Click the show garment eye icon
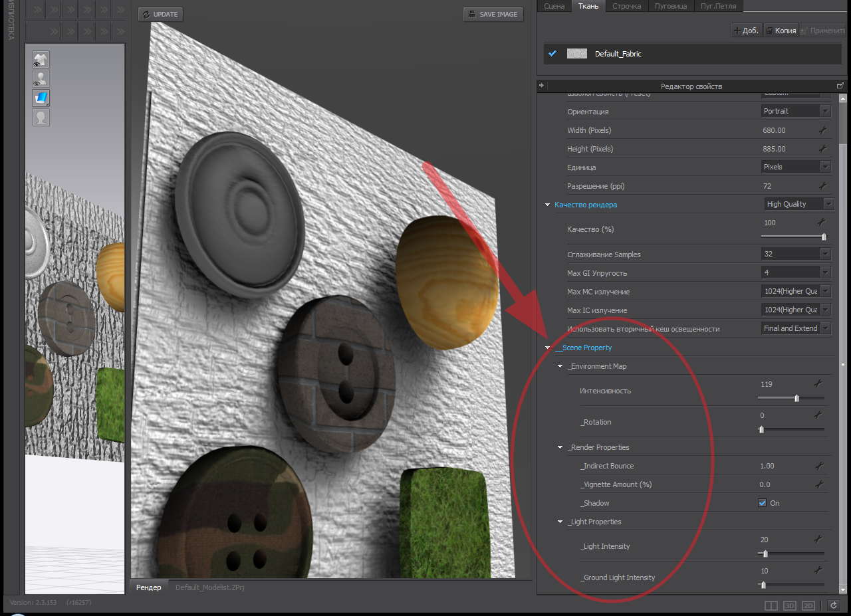 coord(41,60)
